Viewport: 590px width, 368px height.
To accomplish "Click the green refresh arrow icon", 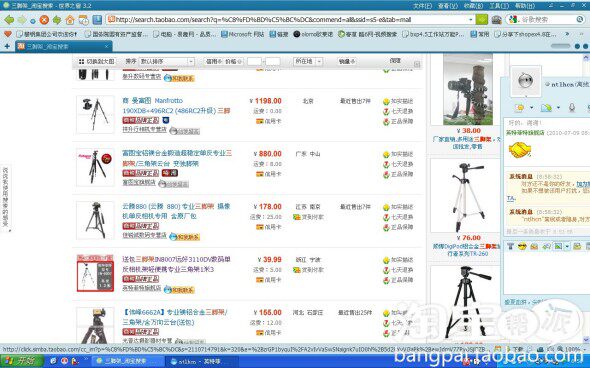I will click(x=57, y=20).
